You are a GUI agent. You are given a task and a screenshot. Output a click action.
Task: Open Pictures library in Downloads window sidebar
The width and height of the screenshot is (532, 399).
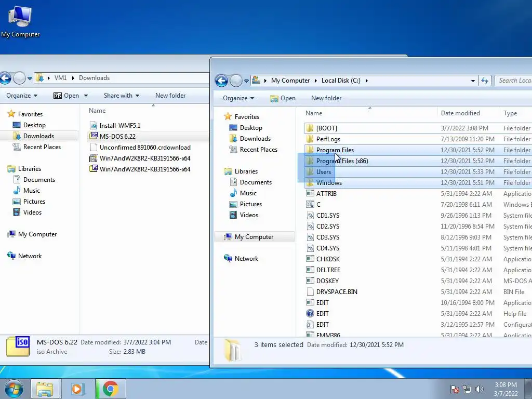click(34, 201)
